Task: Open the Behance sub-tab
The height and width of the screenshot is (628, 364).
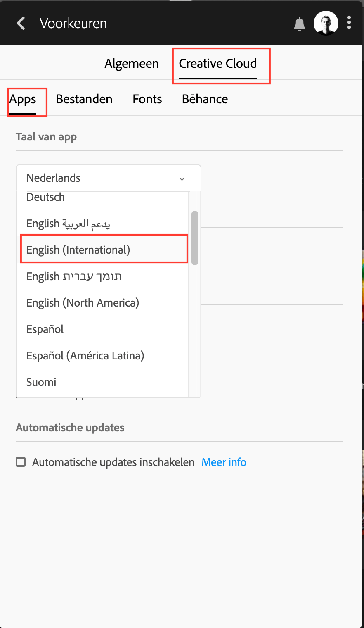Action: coord(205,99)
